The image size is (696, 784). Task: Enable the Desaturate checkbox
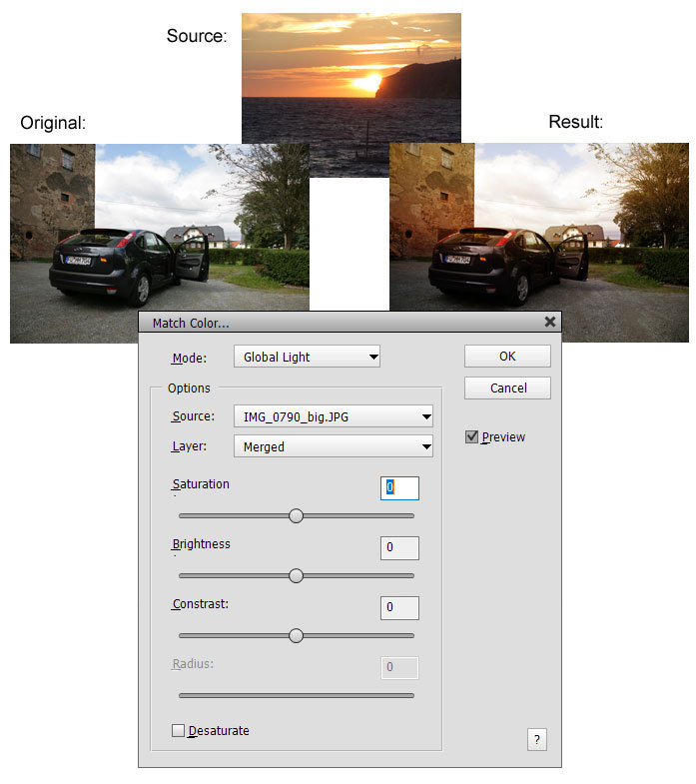[x=179, y=731]
